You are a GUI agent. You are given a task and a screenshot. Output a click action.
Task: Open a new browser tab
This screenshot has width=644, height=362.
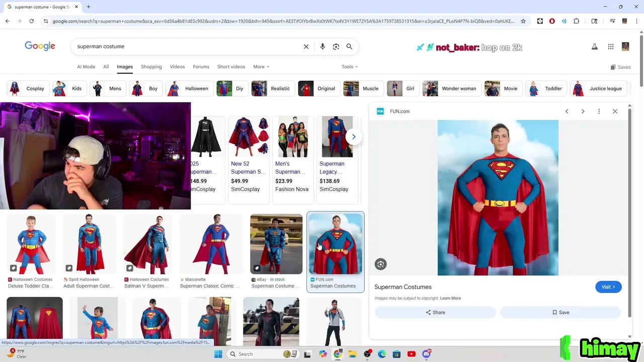[88, 7]
